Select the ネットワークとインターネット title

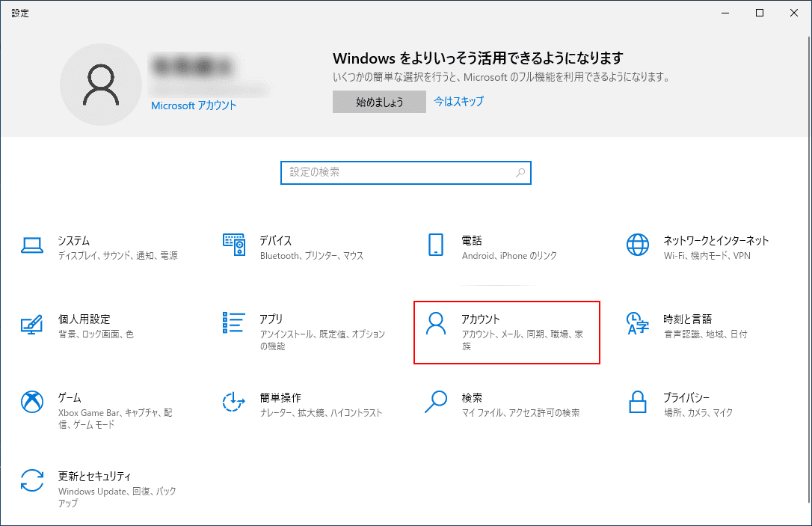pyautogui.click(x=716, y=240)
